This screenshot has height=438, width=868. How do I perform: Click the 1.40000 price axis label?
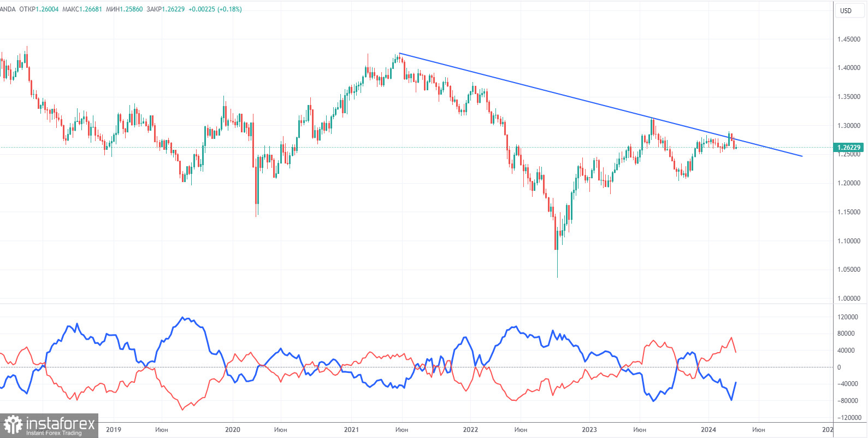[x=849, y=68]
